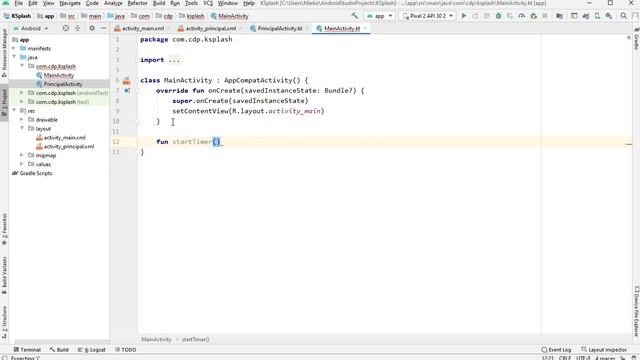Select activity_principal.xml in the project tree
This screenshot has width=640, height=360.
[69, 147]
